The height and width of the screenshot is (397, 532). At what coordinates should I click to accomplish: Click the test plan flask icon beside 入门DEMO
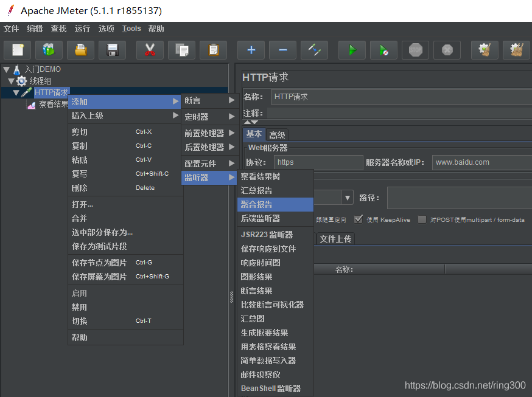(x=17, y=69)
